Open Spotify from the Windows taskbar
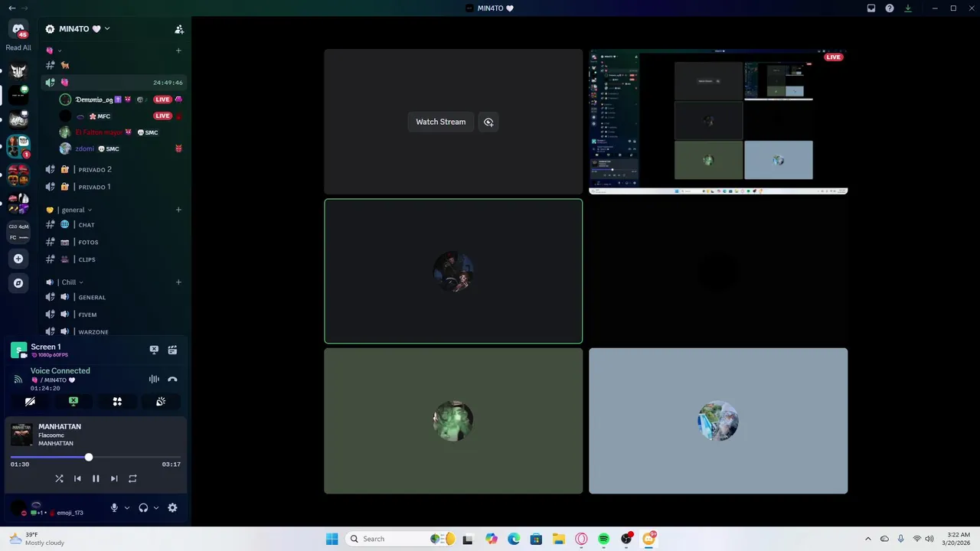Image resolution: width=980 pixels, height=551 pixels. (x=603, y=539)
